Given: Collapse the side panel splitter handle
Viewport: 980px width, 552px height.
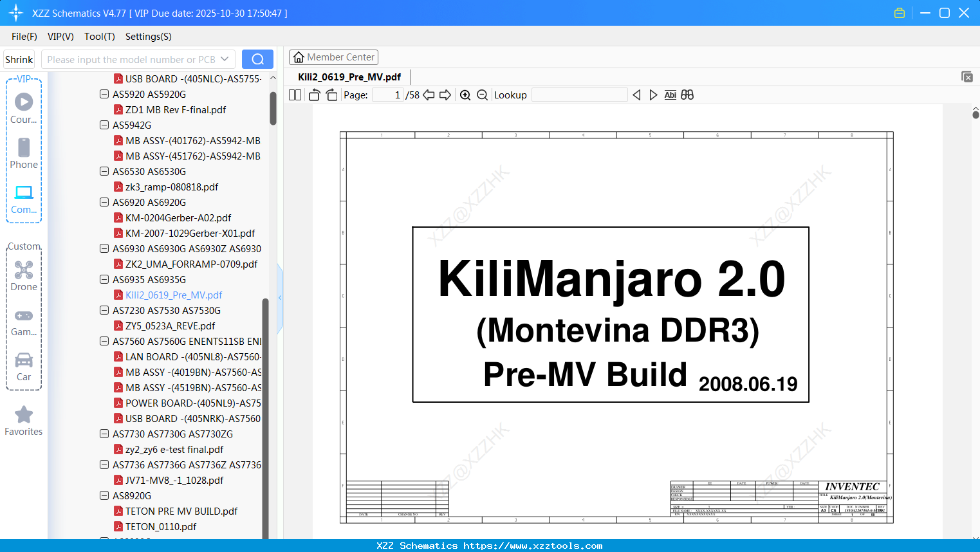Looking at the screenshot, I should 280,298.
